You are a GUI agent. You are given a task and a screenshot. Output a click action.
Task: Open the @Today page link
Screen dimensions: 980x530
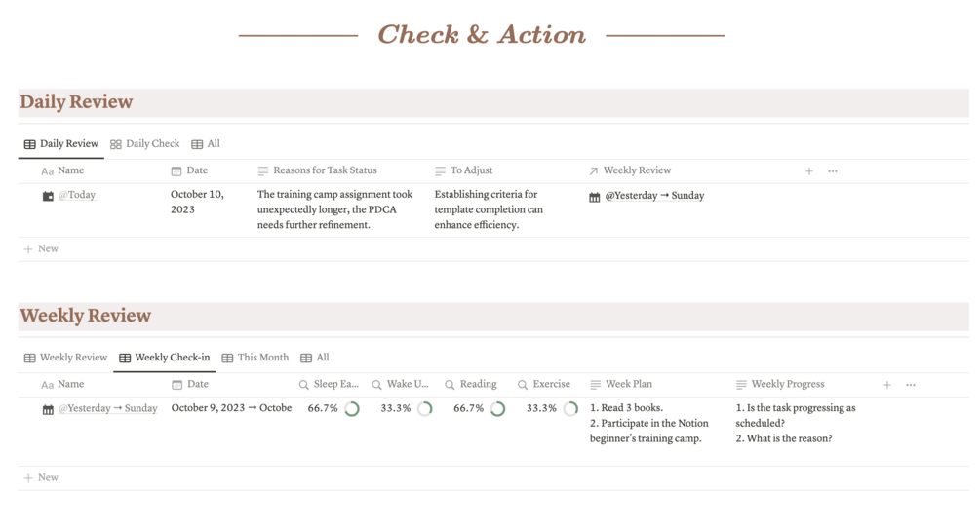click(77, 195)
